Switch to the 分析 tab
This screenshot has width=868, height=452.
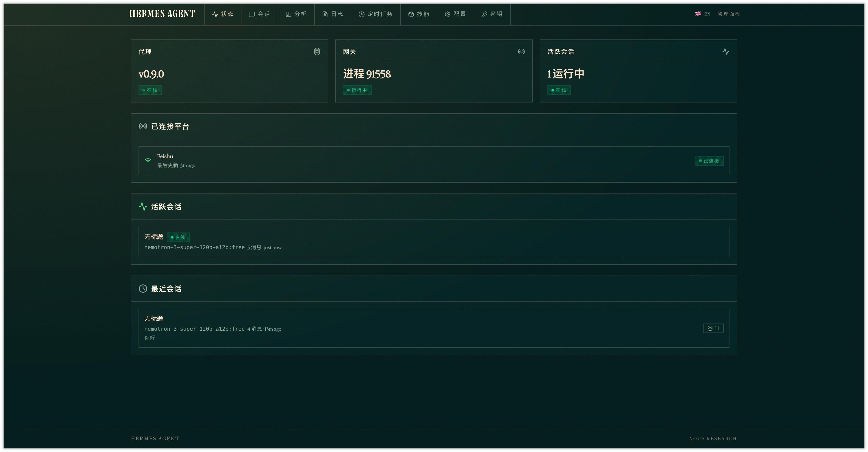[x=296, y=14]
